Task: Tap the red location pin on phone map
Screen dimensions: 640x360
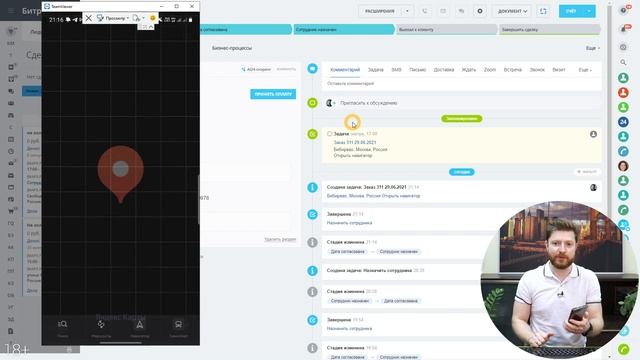Action: pyautogui.click(x=120, y=173)
